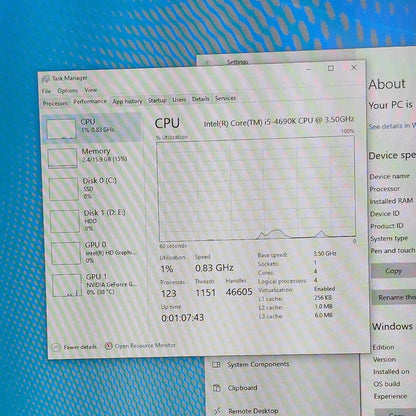
Task: Open the File menu
Action: tap(46, 91)
